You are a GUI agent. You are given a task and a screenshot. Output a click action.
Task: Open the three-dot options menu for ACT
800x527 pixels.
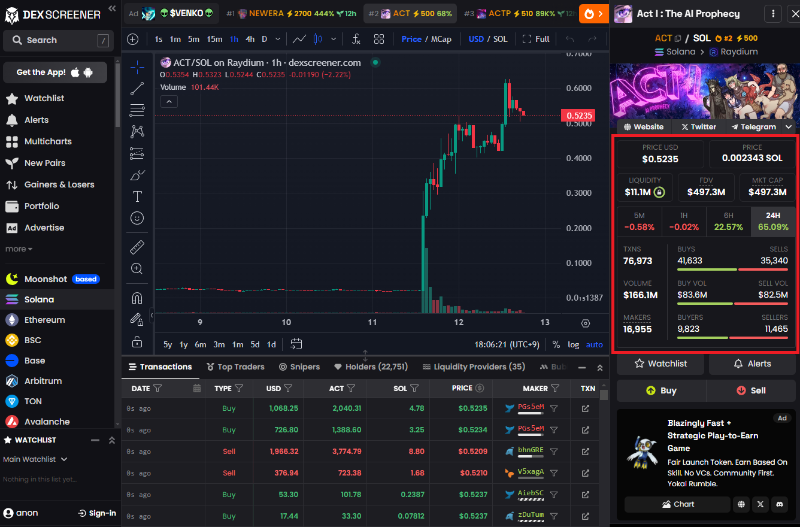click(773, 14)
